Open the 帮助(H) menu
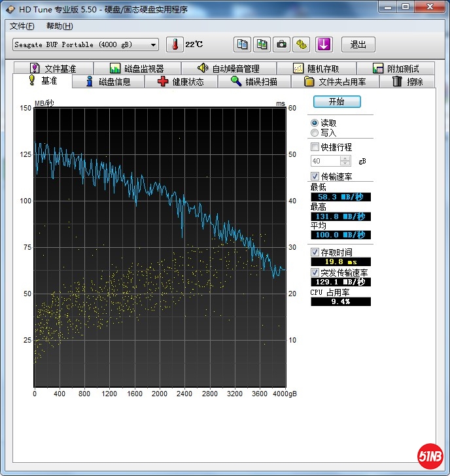 click(60, 26)
